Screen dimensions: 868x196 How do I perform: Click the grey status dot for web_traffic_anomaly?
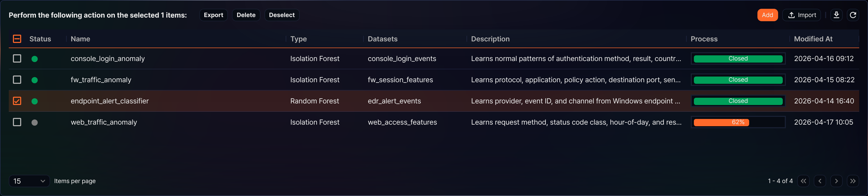click(x=35, y=123)
